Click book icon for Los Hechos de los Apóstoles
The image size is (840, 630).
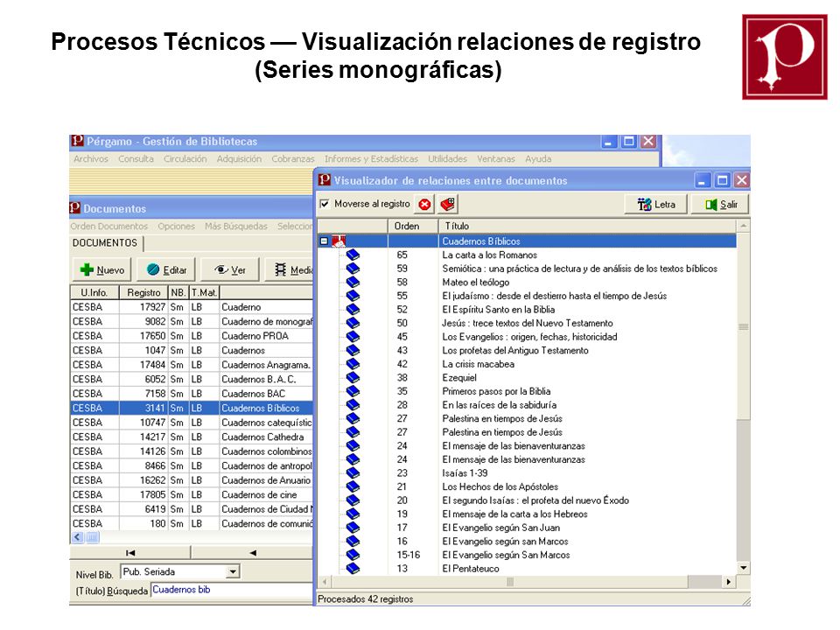[x=353, y=487]
